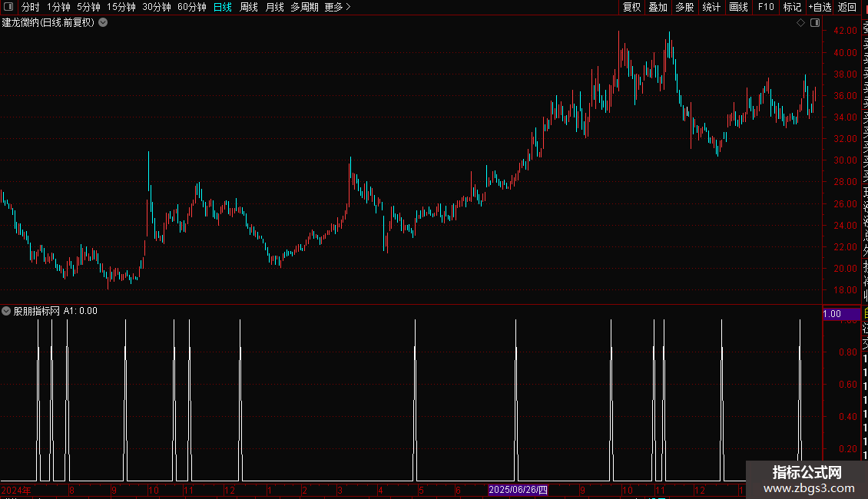Click the 1.00 highlighted indicator value
The image size is (868, 499).
[x=841, y=314]
